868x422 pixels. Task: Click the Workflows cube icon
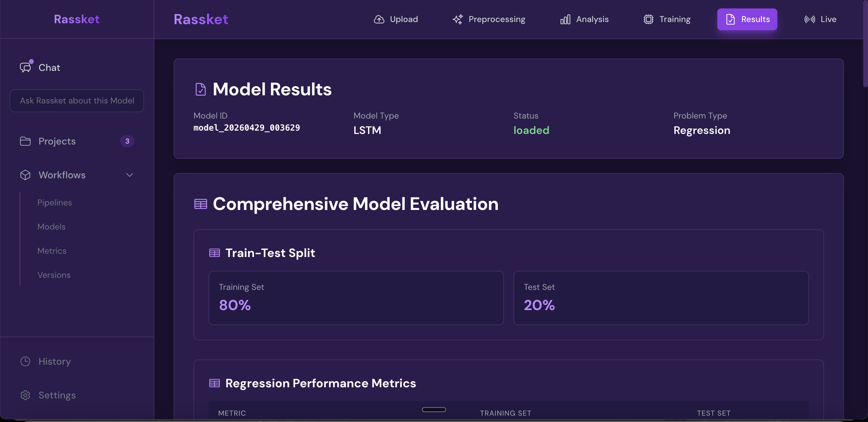tap(25, 175)
